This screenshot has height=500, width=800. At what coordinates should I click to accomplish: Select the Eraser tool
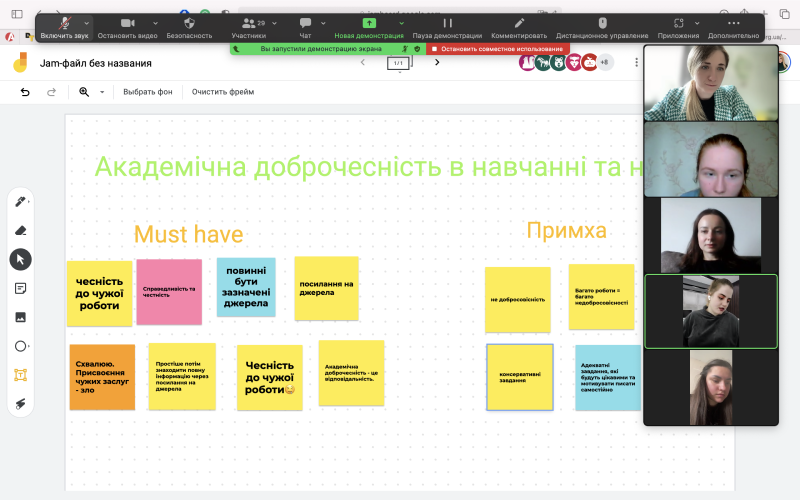(20, 231)
